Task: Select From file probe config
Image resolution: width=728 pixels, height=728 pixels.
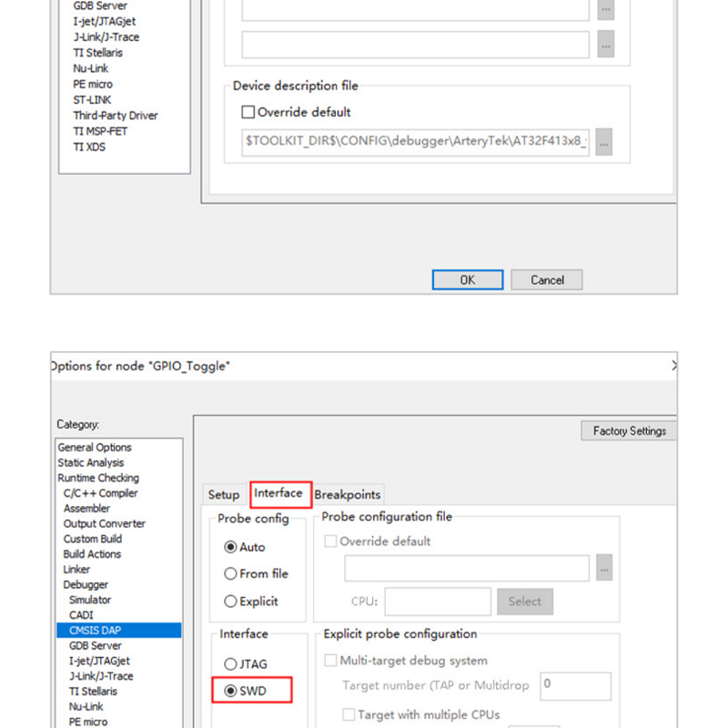Action: [231, 574]
